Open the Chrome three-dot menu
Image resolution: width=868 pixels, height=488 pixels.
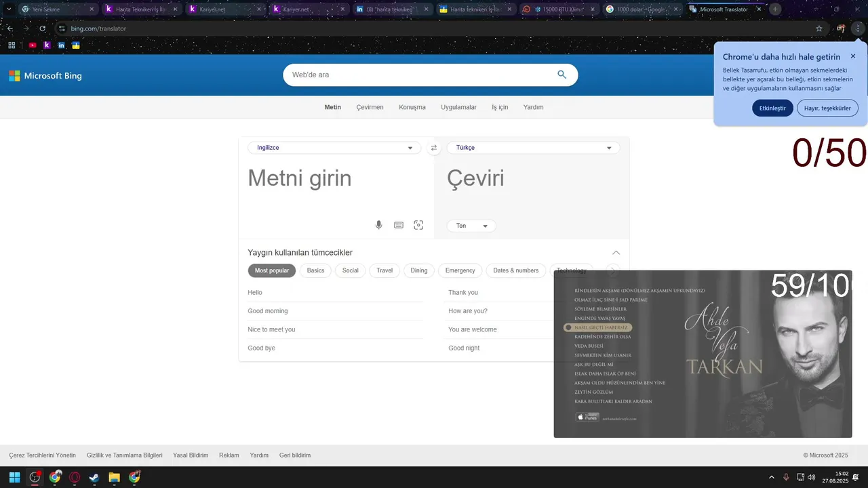tap(859, 28)
